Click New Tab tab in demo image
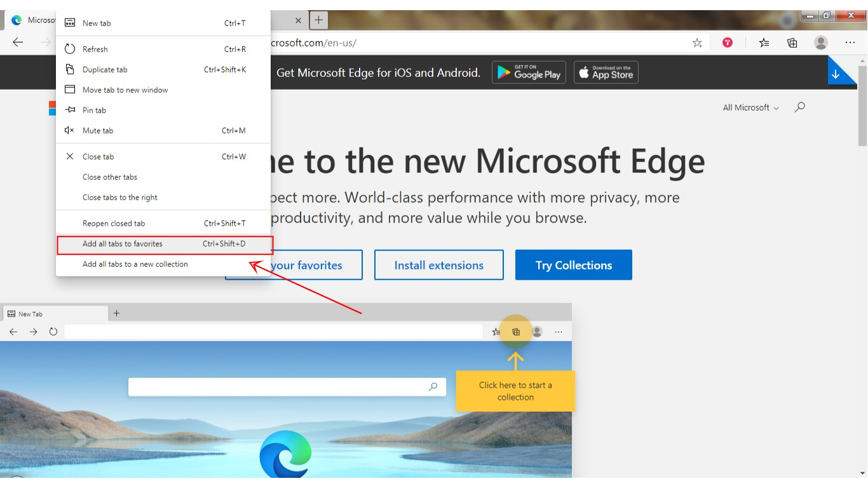The height and width of the screenshot is (488, 868). click(x=55, y=314)
